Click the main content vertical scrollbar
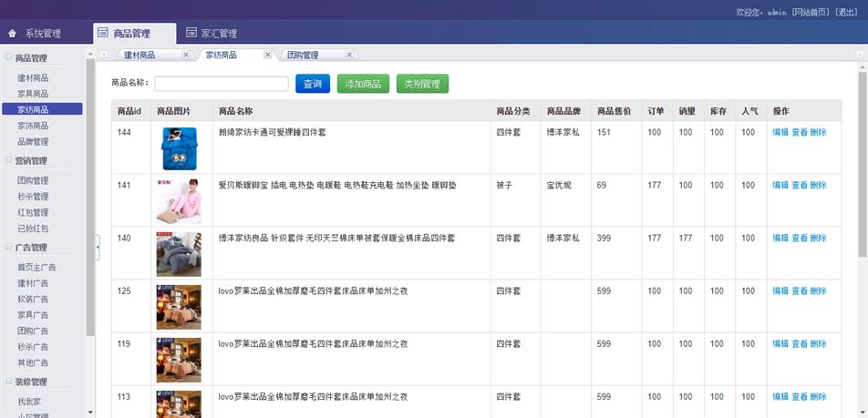 click(862, 166)
